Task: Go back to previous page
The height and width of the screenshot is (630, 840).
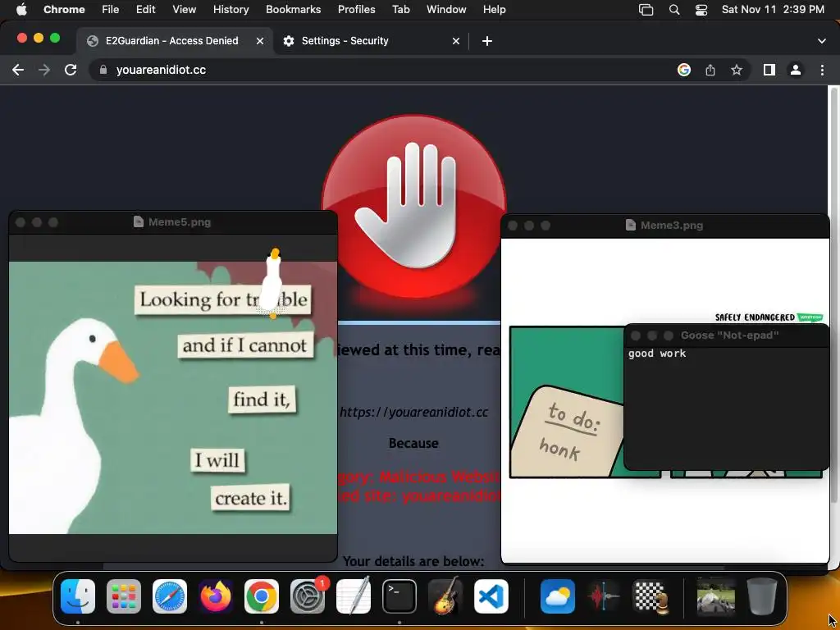Action: click(x=18, y=70)
